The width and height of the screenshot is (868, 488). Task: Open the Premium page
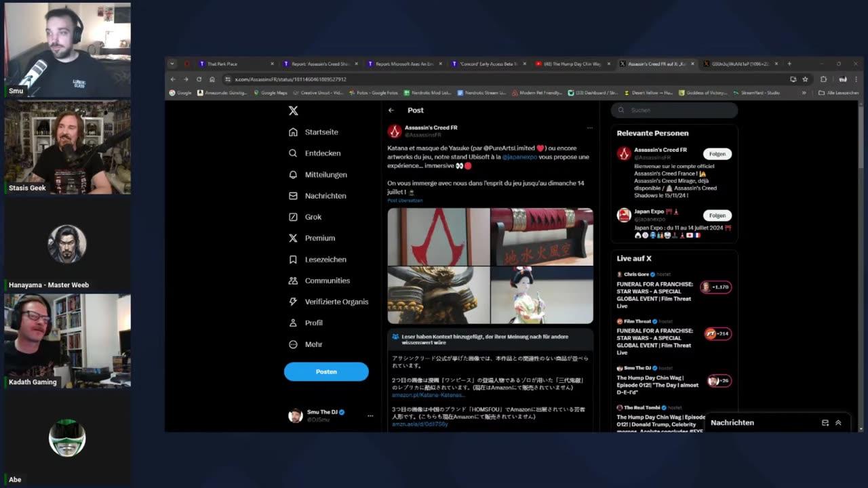[x=312, y=238]
